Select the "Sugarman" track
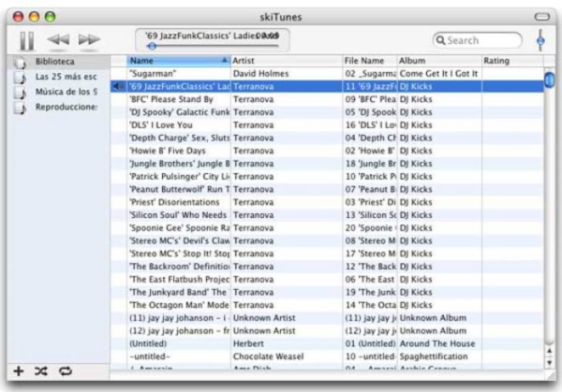This screenshot has width=562, height=392. click(153, 74)
